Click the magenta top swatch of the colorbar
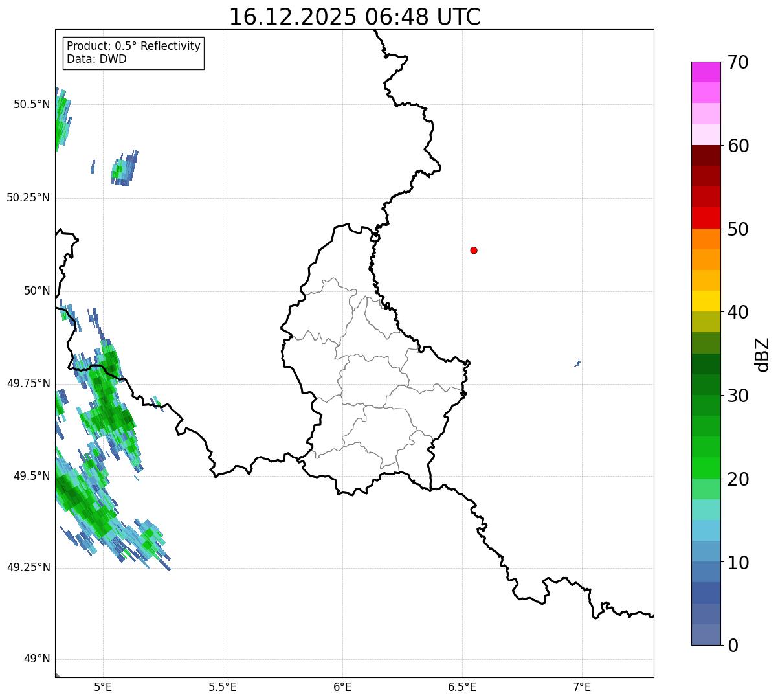 [706, 72]
